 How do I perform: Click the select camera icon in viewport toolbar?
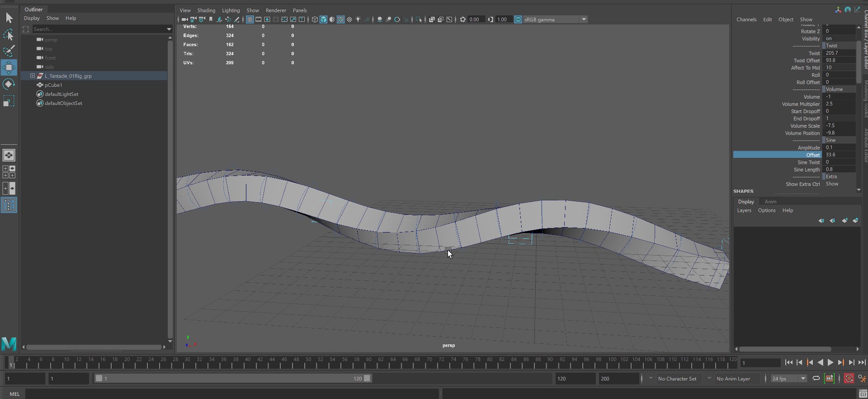[184, 19]
